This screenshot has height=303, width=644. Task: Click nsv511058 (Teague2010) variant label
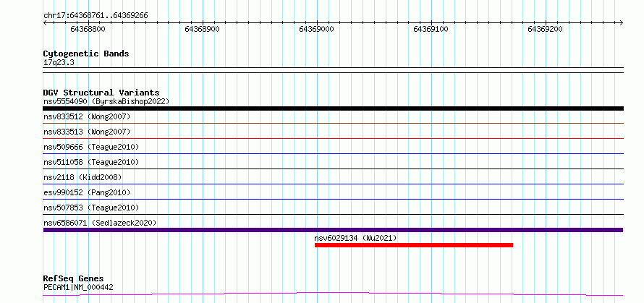[x=91, y=162]
